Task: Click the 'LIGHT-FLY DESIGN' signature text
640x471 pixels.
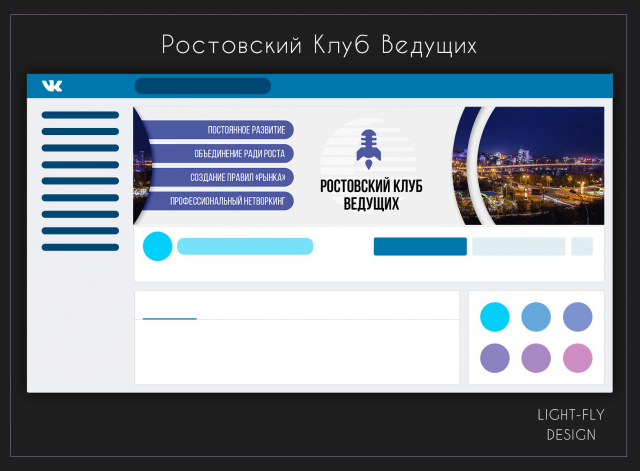Action: (x=571, y=424)
